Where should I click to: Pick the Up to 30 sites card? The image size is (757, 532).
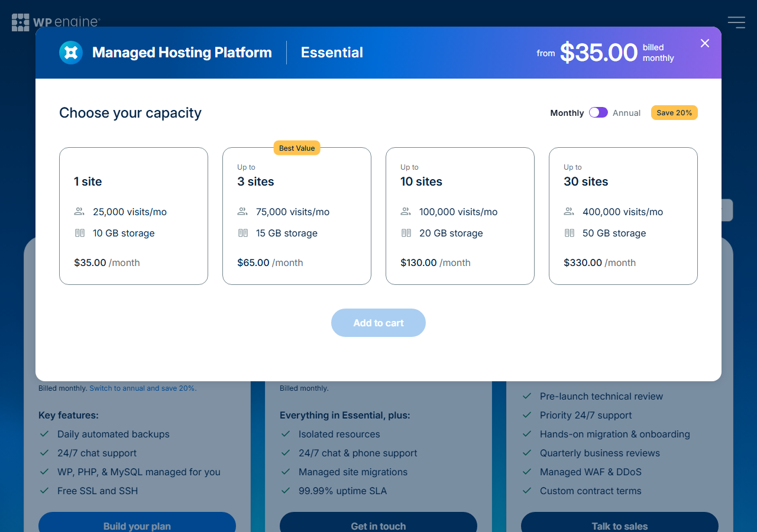pyautogui.click(x=623, y=216)
